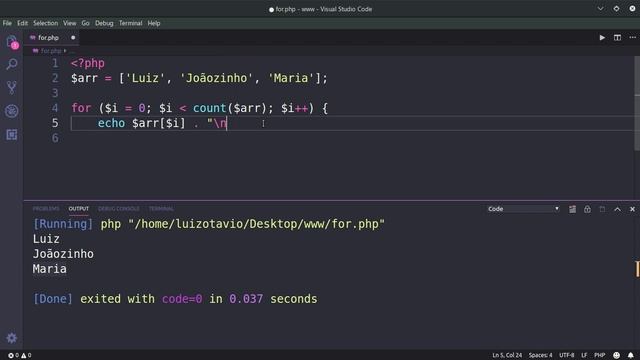Open the Search view in the activity bar
The width and height of the screenshot is (640, 360).
click(x=11, y=64)
